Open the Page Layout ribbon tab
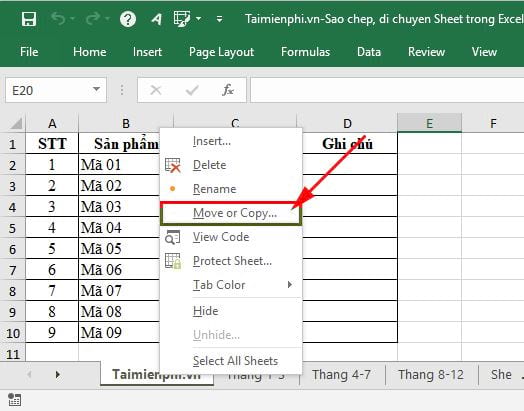Image resolution: width=524 pixels, height=411 pixels. click(222, 52)
